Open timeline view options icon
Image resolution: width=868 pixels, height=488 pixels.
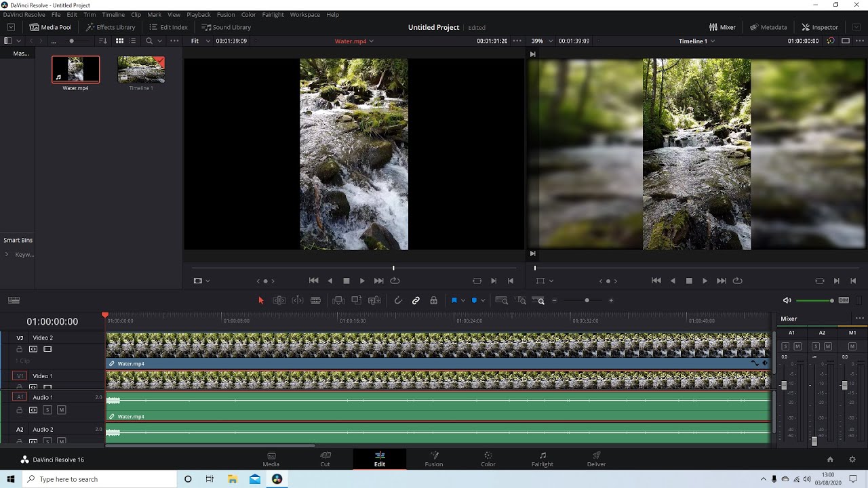(14, 300)
